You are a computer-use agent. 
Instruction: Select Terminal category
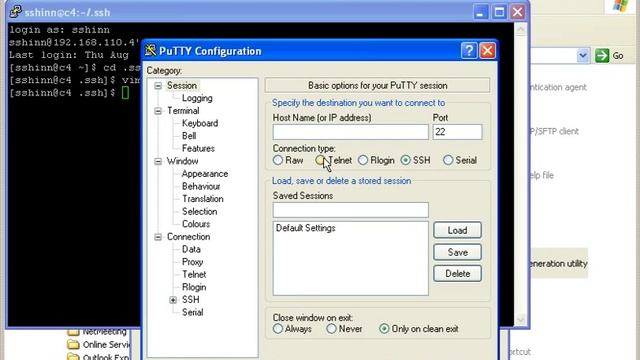183,111
